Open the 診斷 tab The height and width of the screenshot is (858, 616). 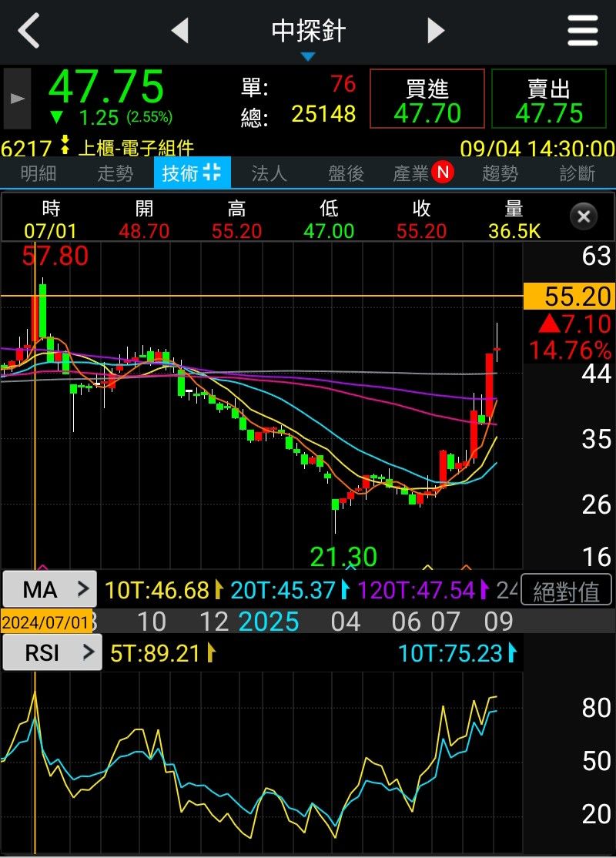coord(577,173)
